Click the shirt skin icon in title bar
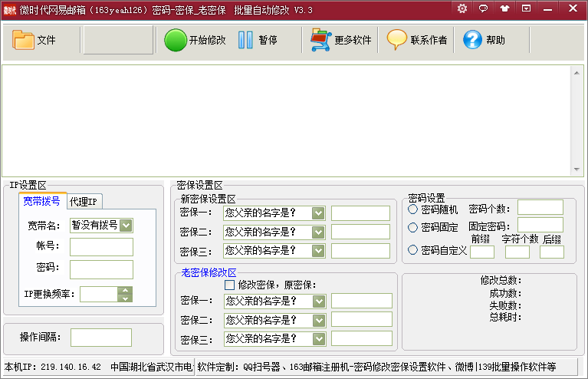Viewport: 588px width, 379px height. coord(504,8)
